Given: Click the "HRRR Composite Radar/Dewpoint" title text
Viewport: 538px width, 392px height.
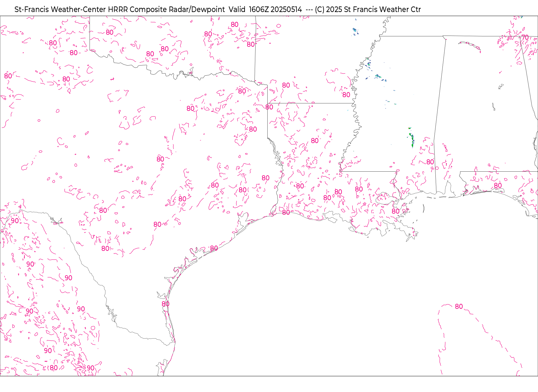Looking at the screenshot, I should tap(166, 10).
